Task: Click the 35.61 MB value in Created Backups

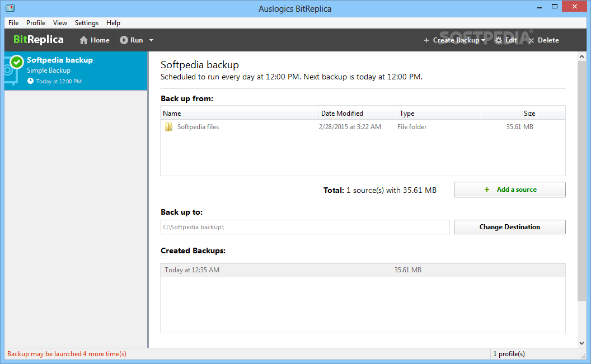Action: (x=408, y=270)
